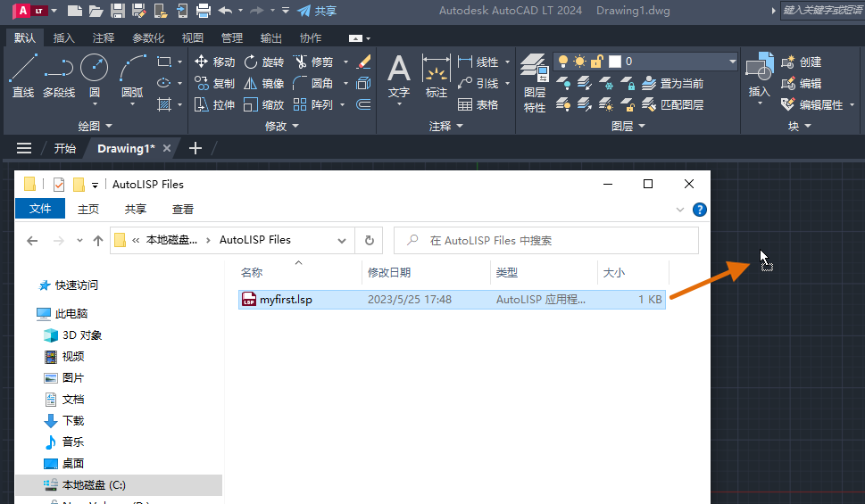Select the 多段线 (Polyline) tool
The width and height of the screenshot is (865, 504).
(x=59, y=76)
